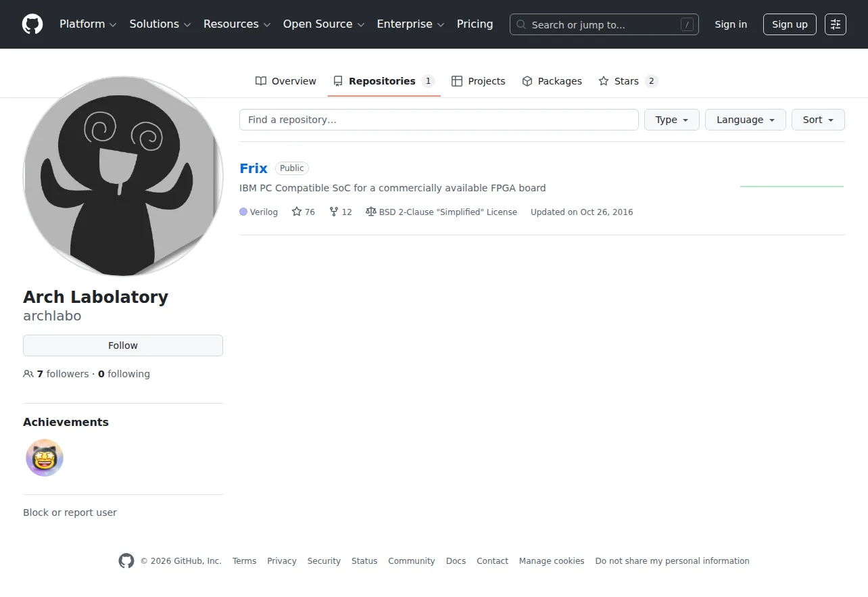The width and height of the screenshot is (868, 597).
Task: Click the archlabo username text
Action: (x=52, y=316)
